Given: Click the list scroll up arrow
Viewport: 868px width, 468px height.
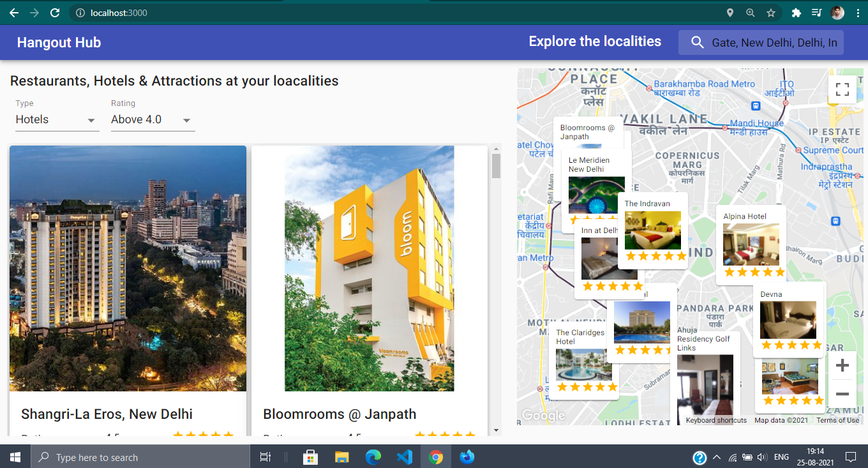Looking at the screenshot, I should (x=496, y=149).
